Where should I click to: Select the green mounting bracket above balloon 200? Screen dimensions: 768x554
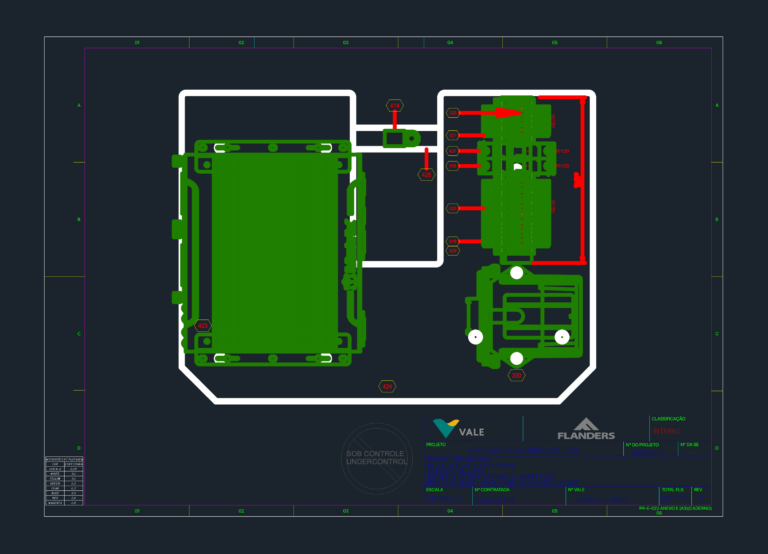(x=524, y=316)
